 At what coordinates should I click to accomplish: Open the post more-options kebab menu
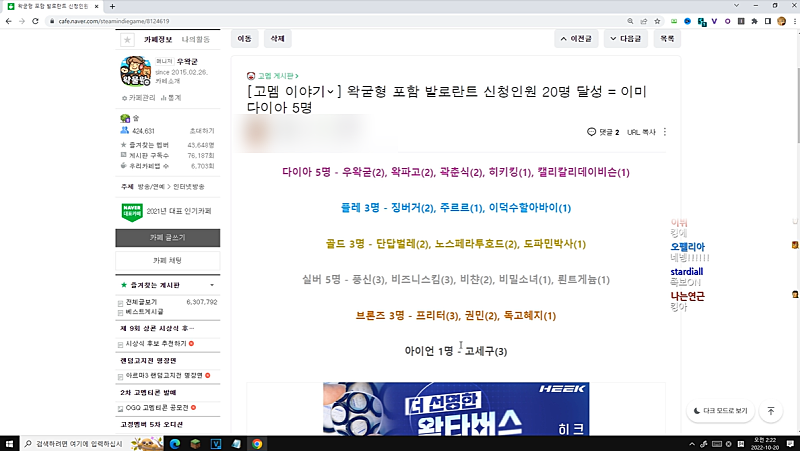(665, 132)
